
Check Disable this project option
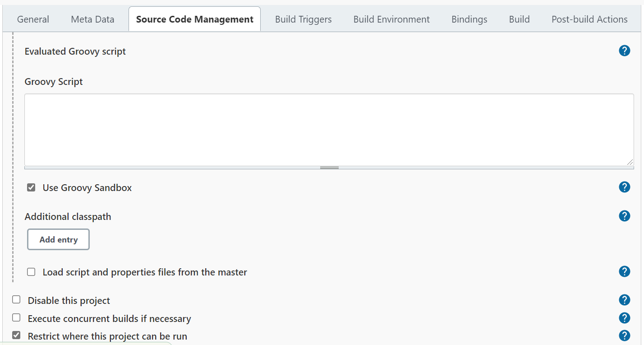[x=17, y=300]
